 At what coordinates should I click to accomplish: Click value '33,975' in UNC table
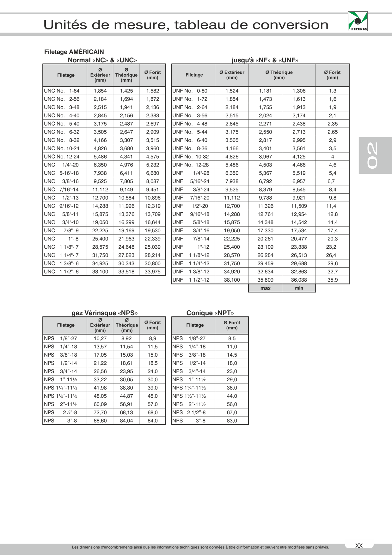[153, 272]
